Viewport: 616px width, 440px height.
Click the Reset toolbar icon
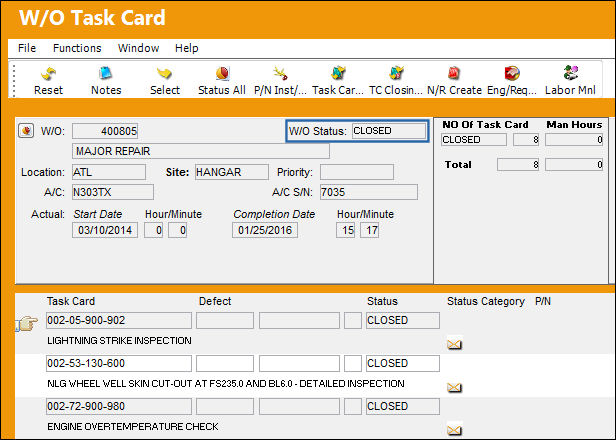[x=48, y=73]
